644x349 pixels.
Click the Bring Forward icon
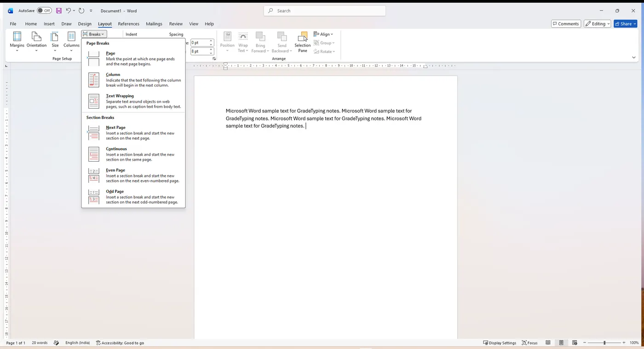[x=260, y=37]
